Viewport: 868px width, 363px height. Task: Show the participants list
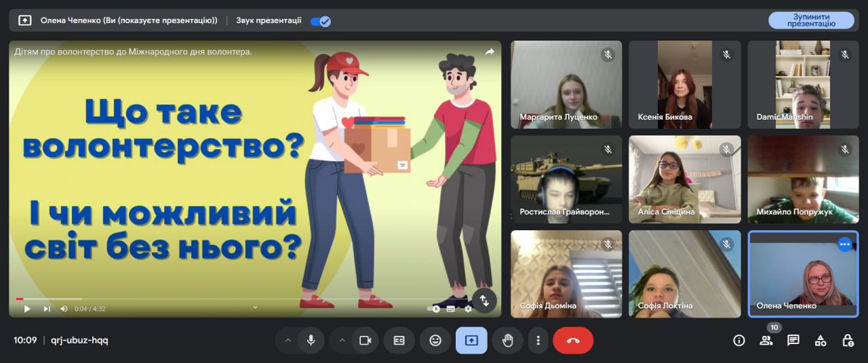[766, 341]
